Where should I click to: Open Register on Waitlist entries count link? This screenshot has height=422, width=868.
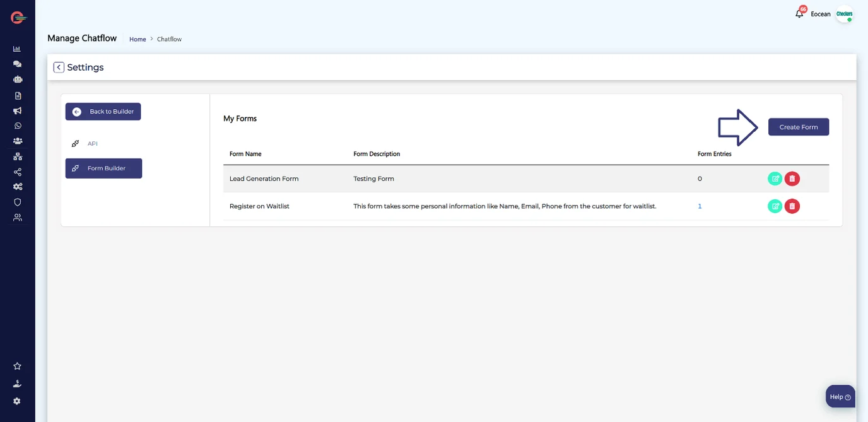(x=700, y=206)
